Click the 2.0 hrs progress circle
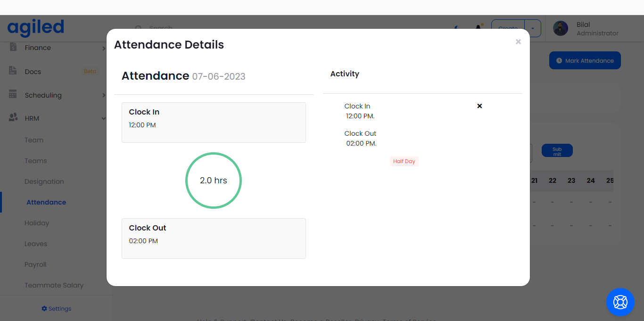The image size is (644, 321). [x=214, y=181]
